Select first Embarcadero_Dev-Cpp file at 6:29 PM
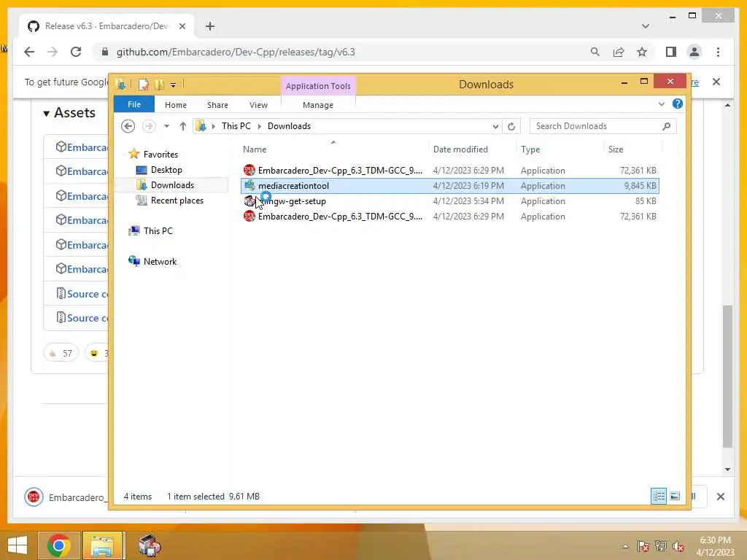The image size is (747, 560). (449, 170)
